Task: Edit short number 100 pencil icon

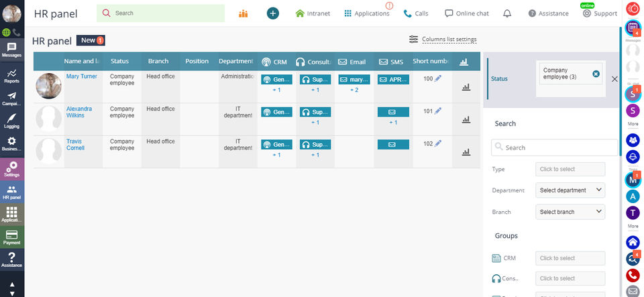Action: pyautogui.click(x=438, y=78)
